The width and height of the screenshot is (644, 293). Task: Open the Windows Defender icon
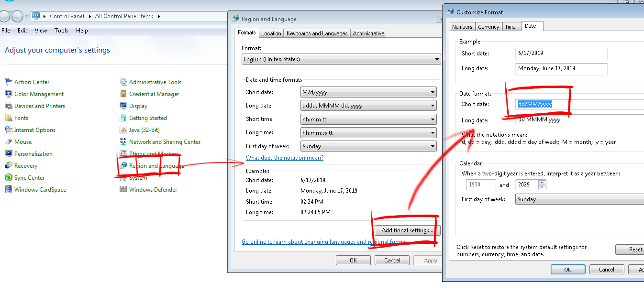click(x=123, y=190)
